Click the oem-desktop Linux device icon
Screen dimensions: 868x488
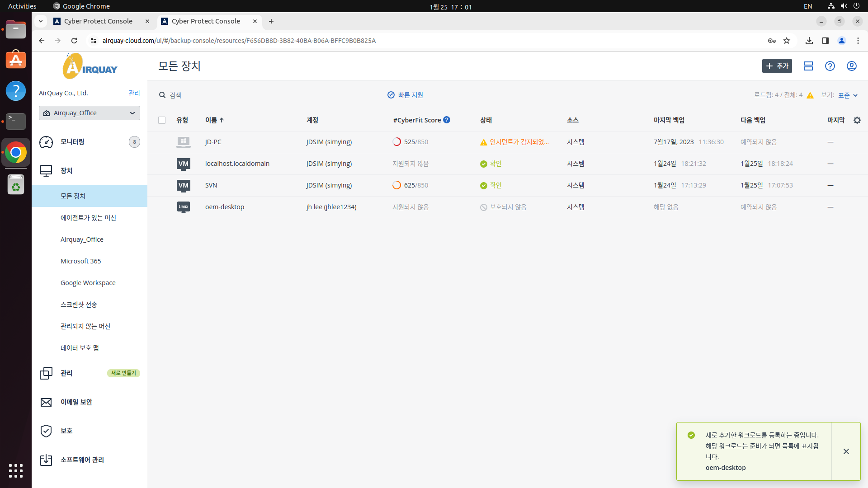click(183, 207)
